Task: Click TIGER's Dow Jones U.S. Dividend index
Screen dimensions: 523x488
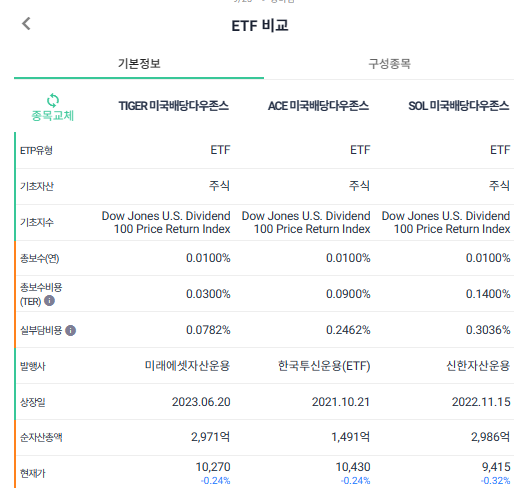Action: pos(166,222)
